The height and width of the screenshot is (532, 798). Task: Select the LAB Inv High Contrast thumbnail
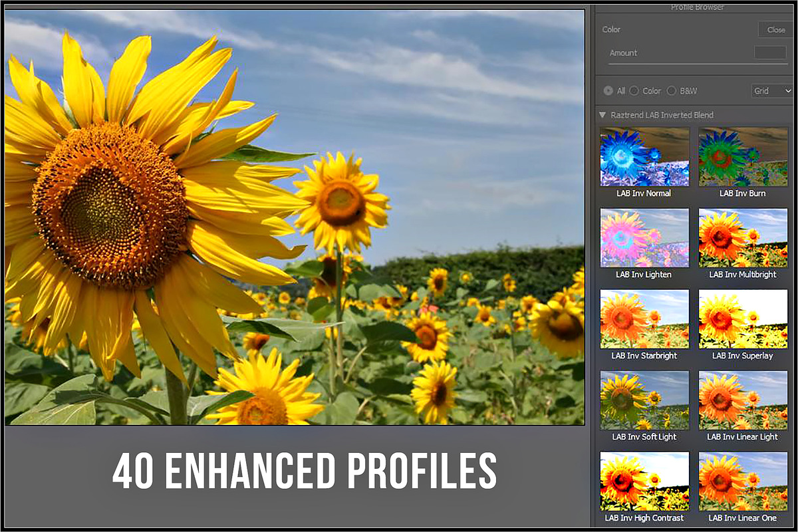(644, 481)
